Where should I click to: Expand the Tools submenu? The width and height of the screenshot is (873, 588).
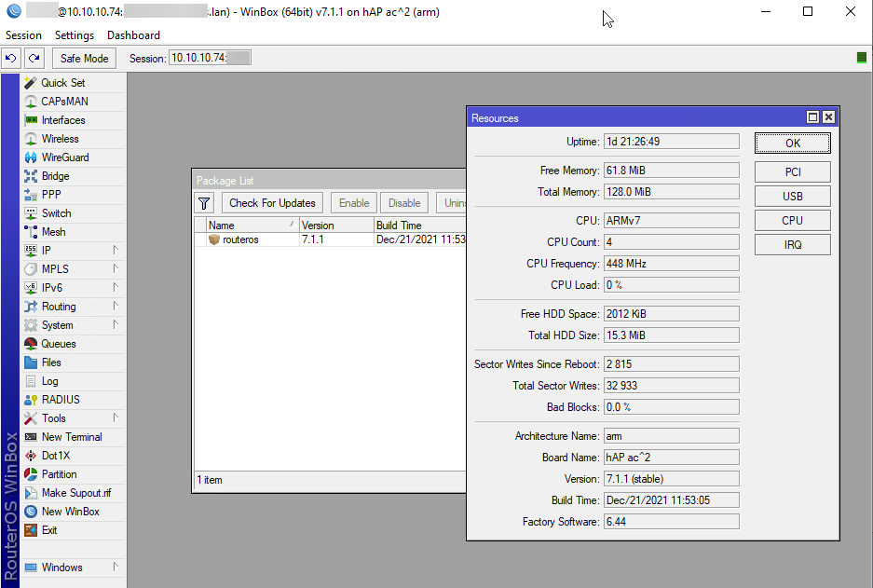point(116,418)
